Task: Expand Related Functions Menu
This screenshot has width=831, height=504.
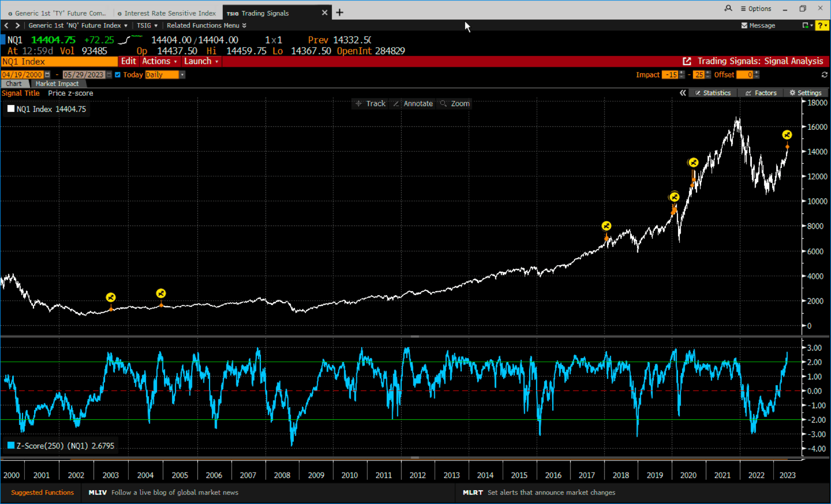Action: point(206,26)
